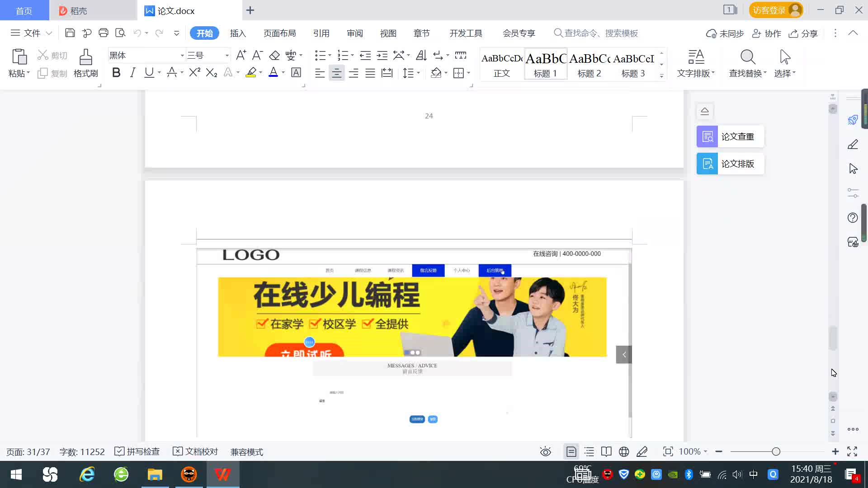Toggle eye protection mode icon
The width and height of the screenshot is (868, 488).
(546, 452)
